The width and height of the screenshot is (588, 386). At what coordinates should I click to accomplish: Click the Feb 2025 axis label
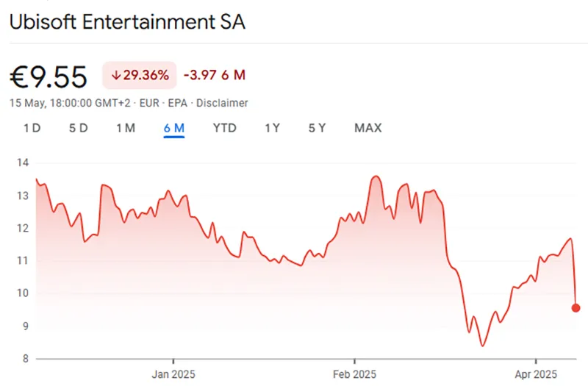click(354, 373)
